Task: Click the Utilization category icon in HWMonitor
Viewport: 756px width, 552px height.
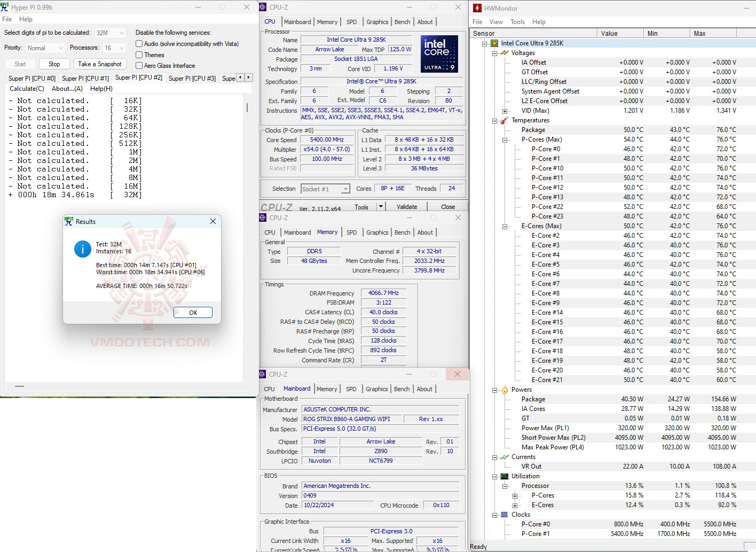Action: (505, 476)
